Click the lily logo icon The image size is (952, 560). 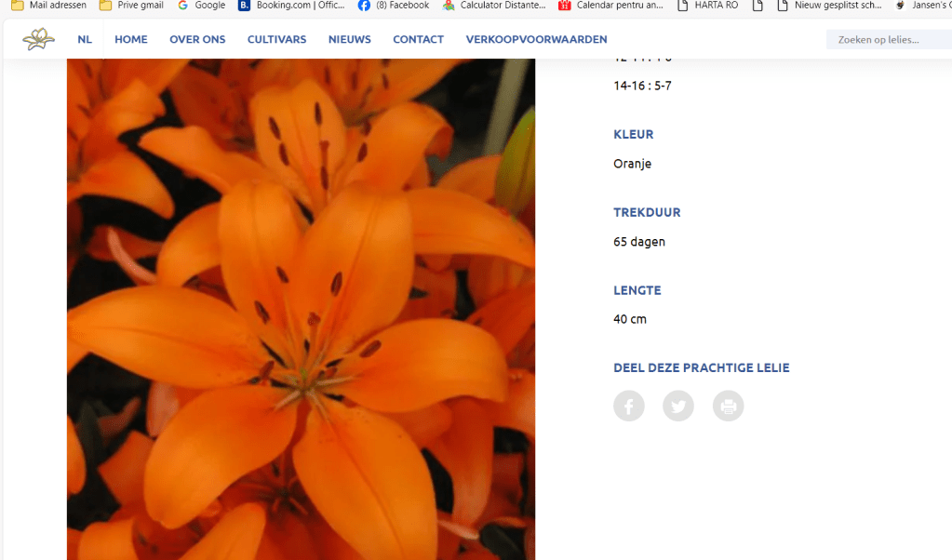[x=38, y=39]
